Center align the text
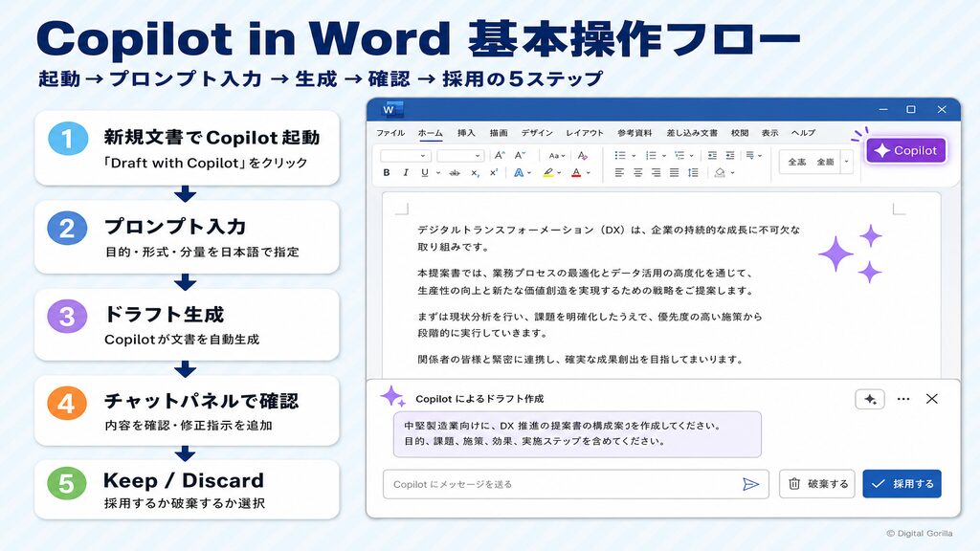The height and width of the screenshot is (551, 980). [638, 172]
